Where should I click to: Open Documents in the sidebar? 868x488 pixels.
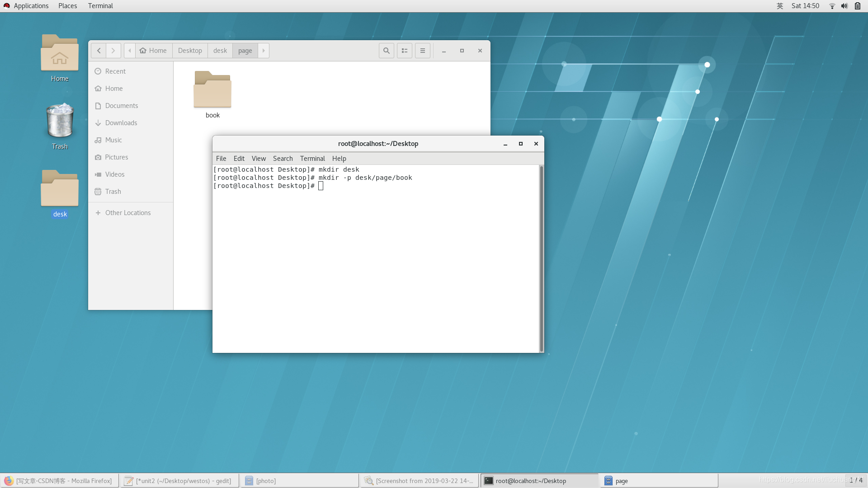131,106
